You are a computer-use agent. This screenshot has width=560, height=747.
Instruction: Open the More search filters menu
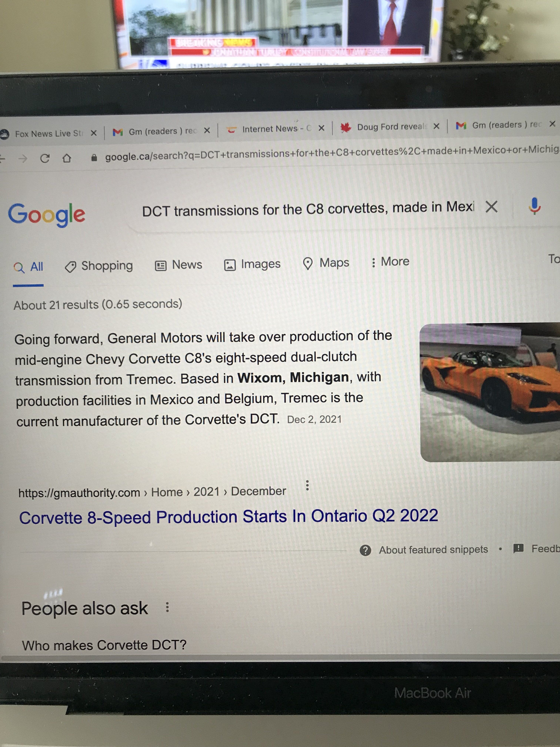(390, 262)
